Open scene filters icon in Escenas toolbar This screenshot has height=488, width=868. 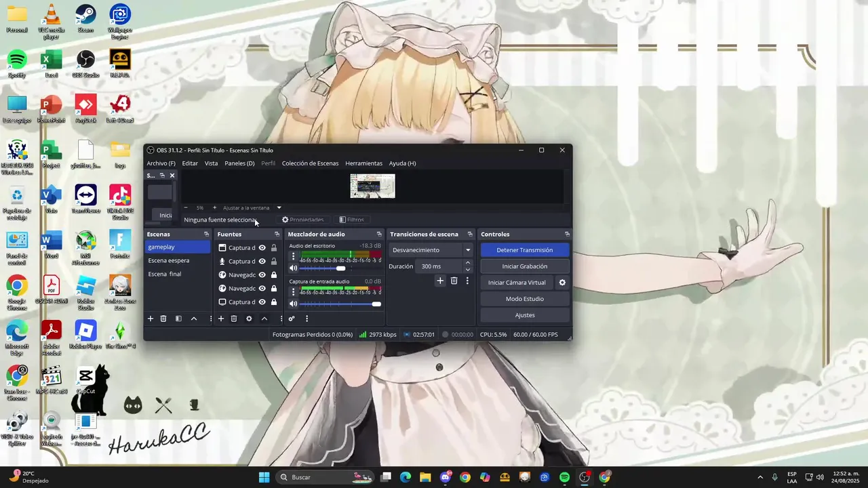(178, 319)
